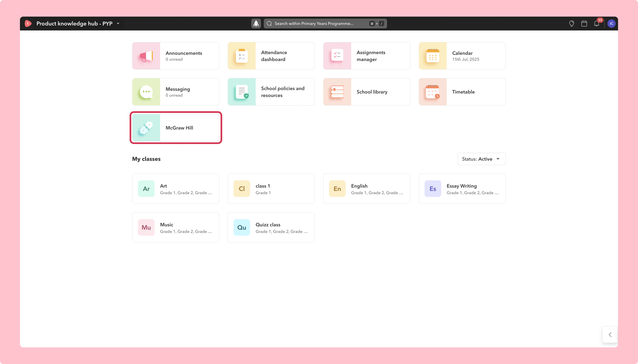This screenshot has width=638, height=364.
Task: Click the keyboard shortcut hint in search bar
Action: [x=377, y=23]
